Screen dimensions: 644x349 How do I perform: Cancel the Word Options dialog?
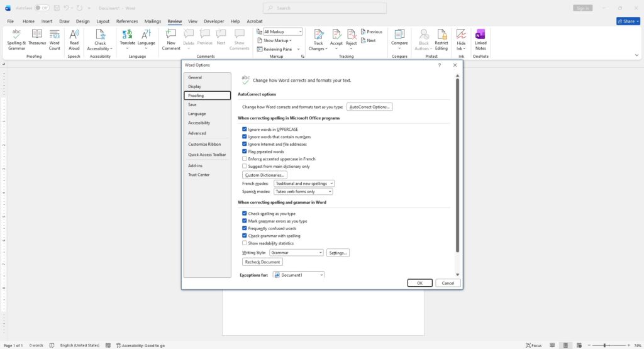[x=448, y=283]
